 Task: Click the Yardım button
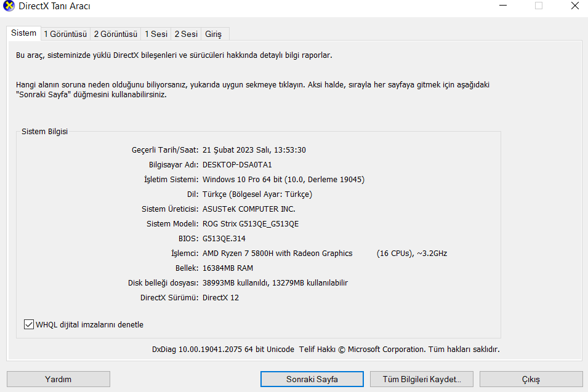tap(58, 379)
